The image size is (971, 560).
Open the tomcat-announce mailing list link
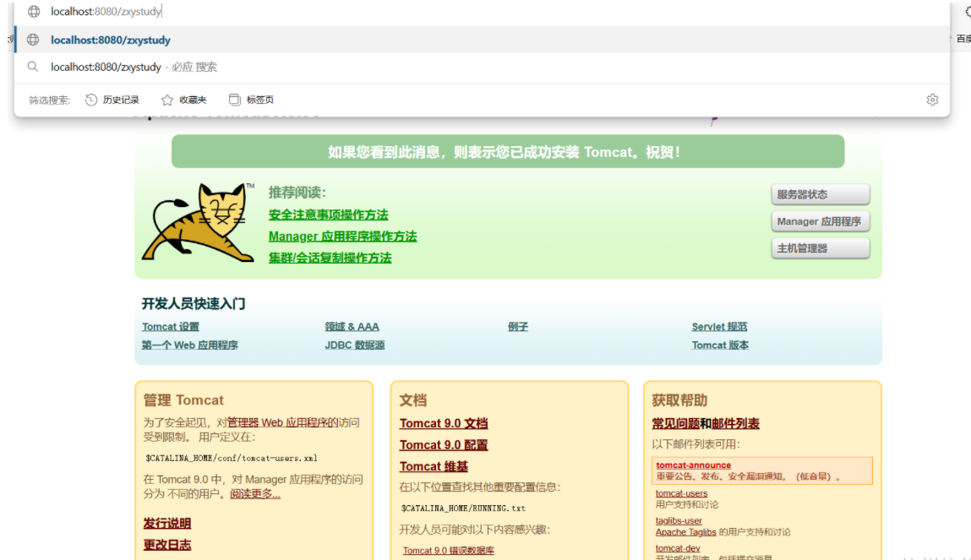694,465
